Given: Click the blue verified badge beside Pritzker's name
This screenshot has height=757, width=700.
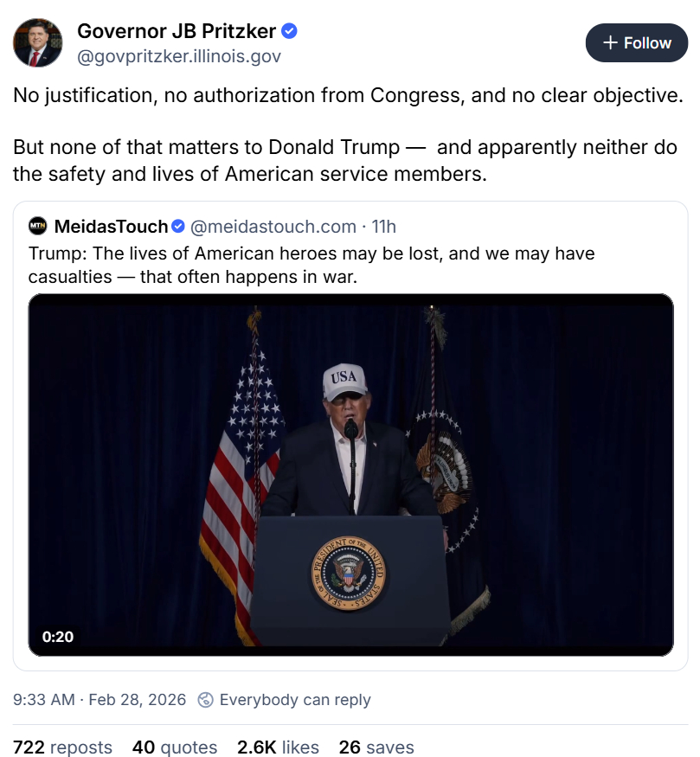Looking at the screenshot, I should click(x=290, y=32).
